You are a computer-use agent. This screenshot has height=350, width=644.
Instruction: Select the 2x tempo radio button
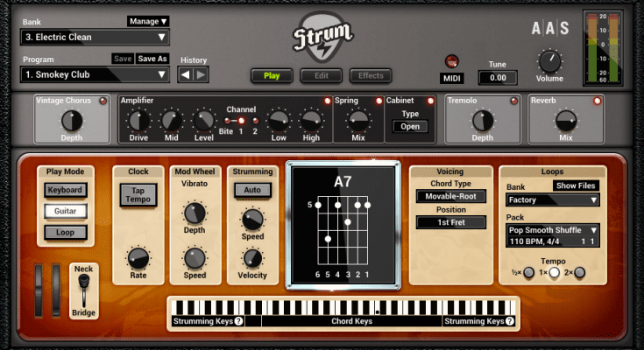pyautogui.click(x=578, y=273)
